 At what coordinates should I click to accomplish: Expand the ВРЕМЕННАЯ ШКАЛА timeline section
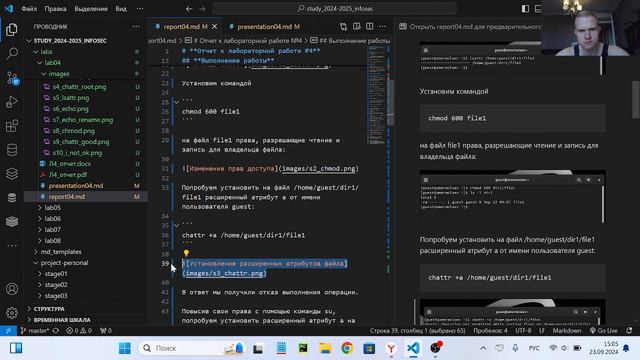tap(62, 320)
